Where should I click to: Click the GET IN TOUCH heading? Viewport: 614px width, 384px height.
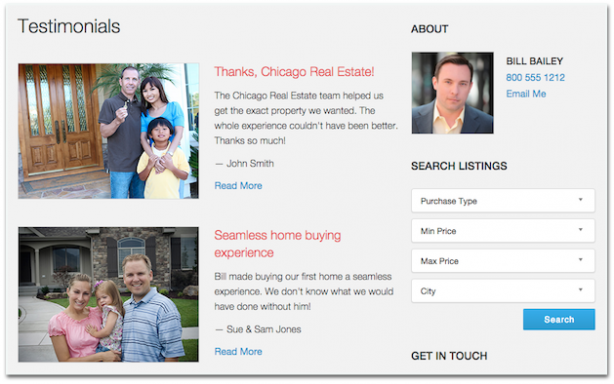[x=449, y=356]
